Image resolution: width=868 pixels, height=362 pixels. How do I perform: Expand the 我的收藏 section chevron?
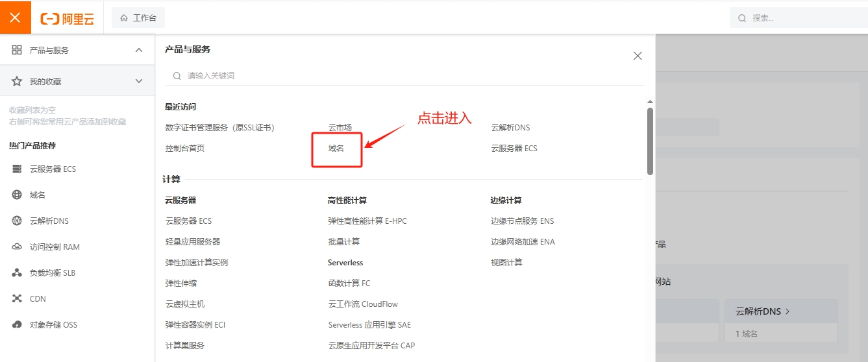[139, 81]
